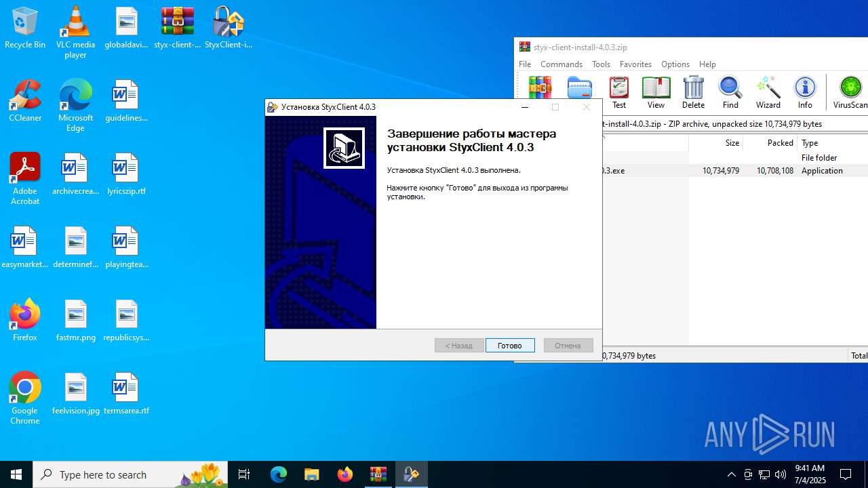This screenshot has height=488, width=868.
Task: Minimize the StyxClient installer window
Action: pos(525,107)
